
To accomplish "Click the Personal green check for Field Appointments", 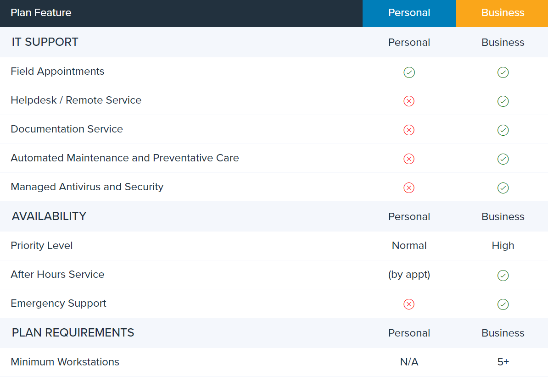I will [409, 72].
